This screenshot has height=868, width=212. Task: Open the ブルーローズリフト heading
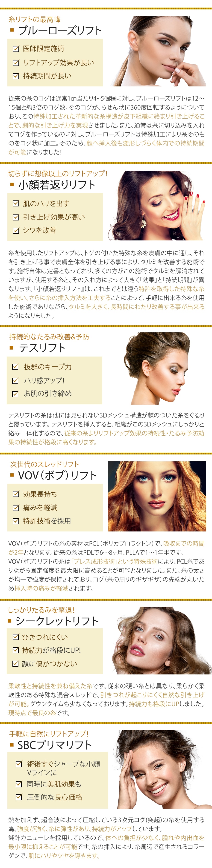[x=60, y=30]
